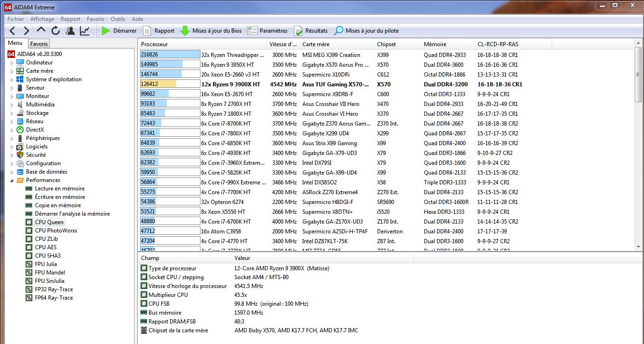Click the refresh icon in toolbar
644x344 pixels.
[56, 31]
